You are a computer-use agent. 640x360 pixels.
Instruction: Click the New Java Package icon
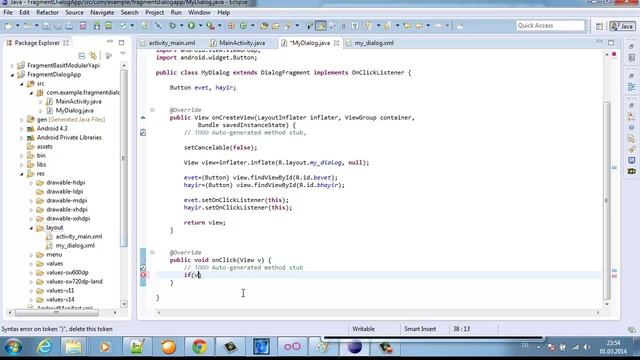pyautogui.click(x=231, y=26)
